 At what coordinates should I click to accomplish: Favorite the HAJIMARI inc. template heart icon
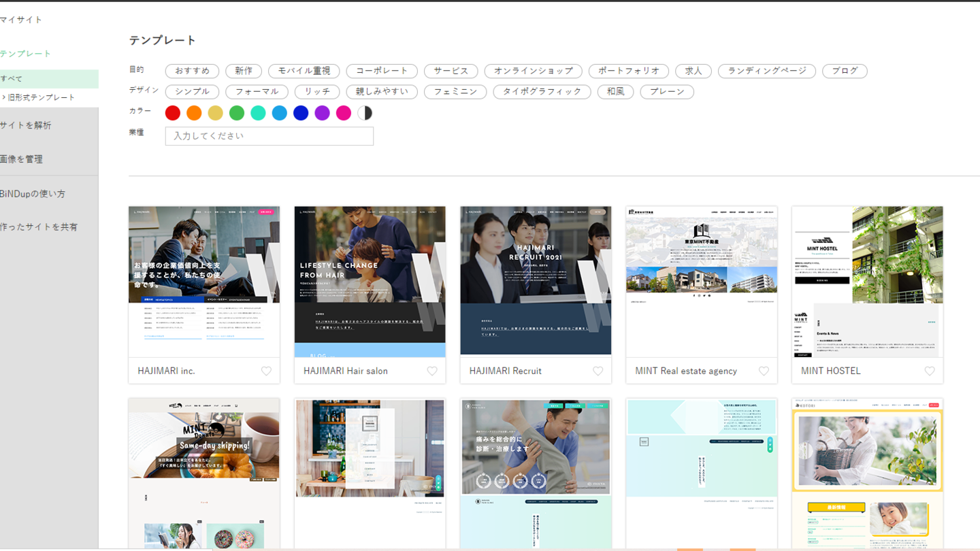coord(266,371)
